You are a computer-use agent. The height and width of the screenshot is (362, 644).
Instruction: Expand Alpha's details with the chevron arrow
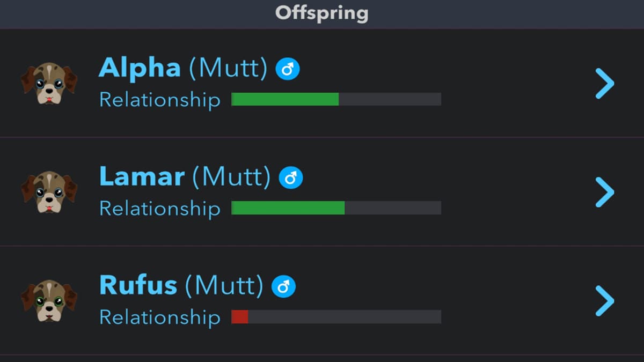pos(605,84)
